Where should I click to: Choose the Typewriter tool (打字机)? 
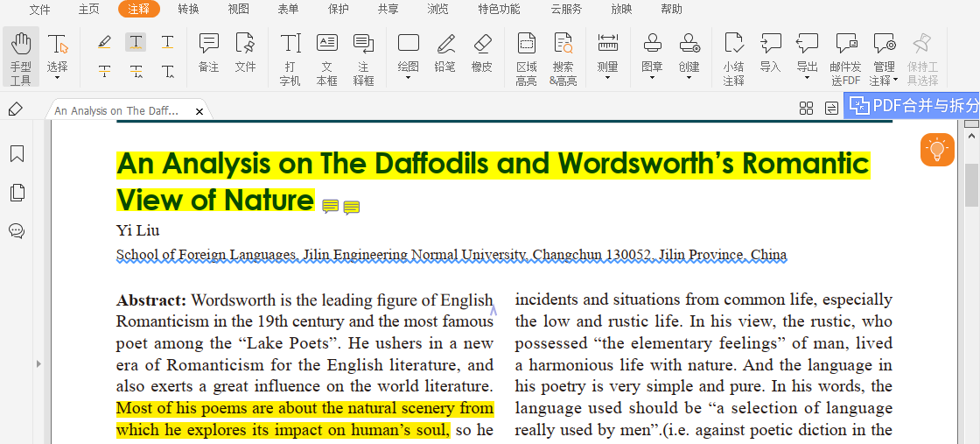click(290, 56)
